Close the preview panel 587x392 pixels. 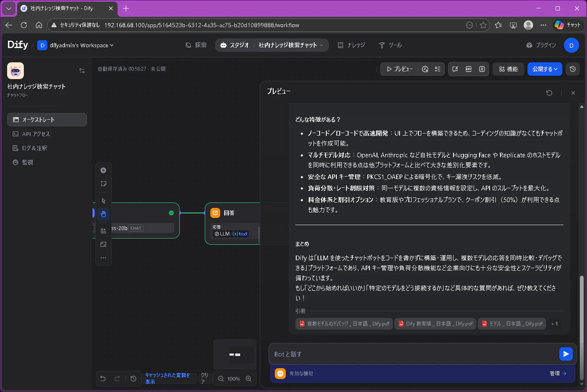573,93
